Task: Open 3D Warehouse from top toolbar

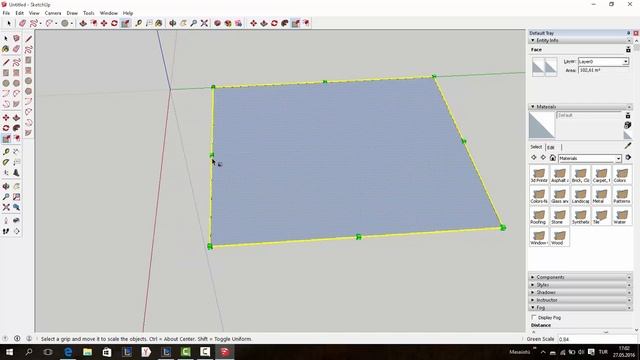Action: (x=218, y=23)
